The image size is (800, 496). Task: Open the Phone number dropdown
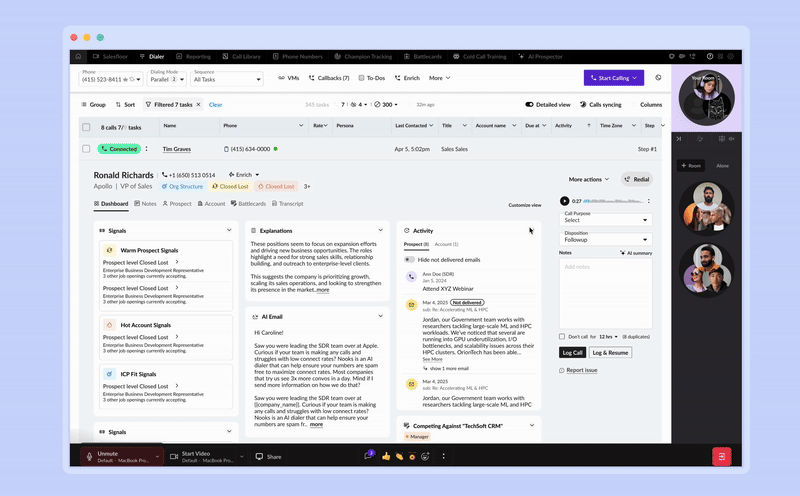point(111,79)
